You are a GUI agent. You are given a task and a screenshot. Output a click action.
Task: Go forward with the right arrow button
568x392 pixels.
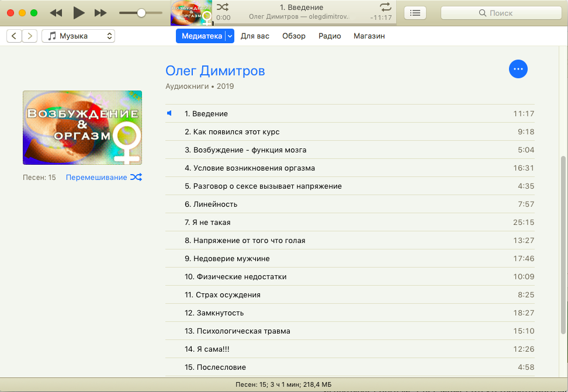[30, 36]
